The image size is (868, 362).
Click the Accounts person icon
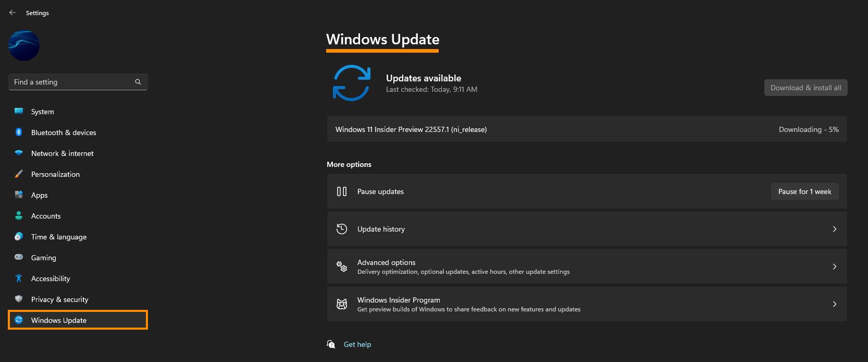tap(19, 215)
